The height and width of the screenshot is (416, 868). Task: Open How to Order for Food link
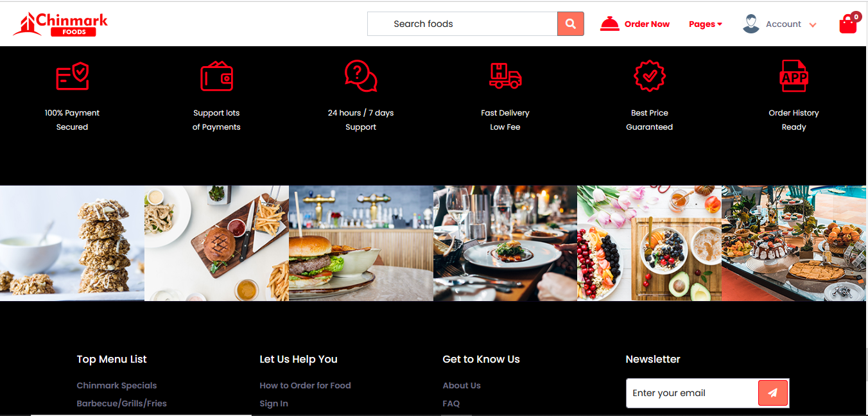(x=305, y=385)
